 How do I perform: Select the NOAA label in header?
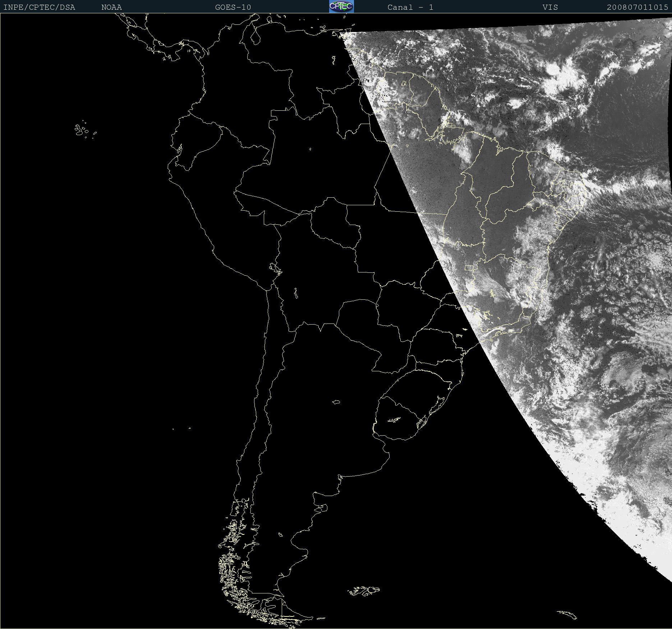111,7
